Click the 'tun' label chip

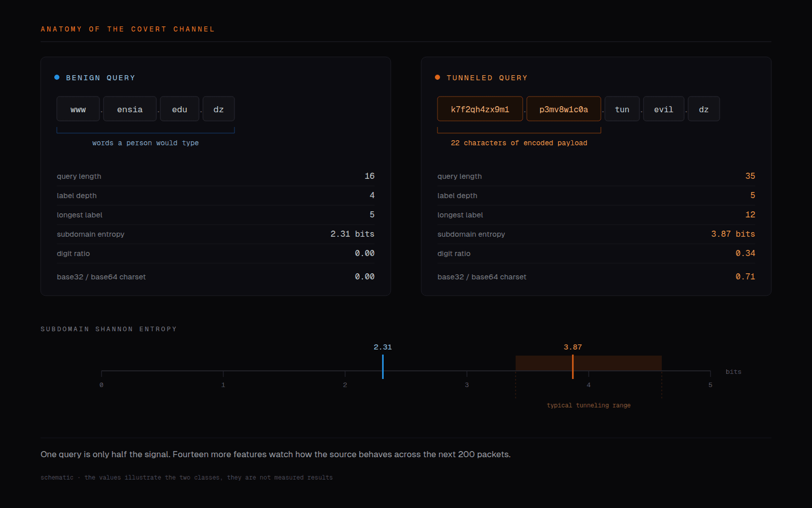pyautogui.click(x=622, y=109)
